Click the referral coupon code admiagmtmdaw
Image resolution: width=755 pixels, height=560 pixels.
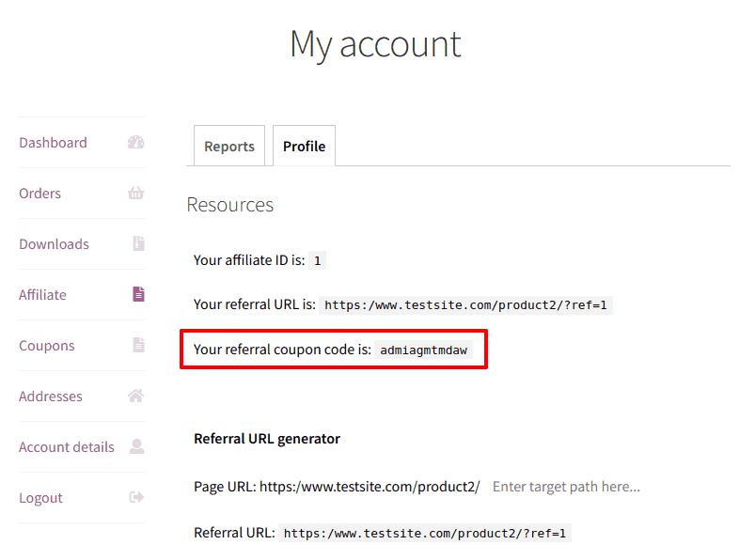point(424,350)
